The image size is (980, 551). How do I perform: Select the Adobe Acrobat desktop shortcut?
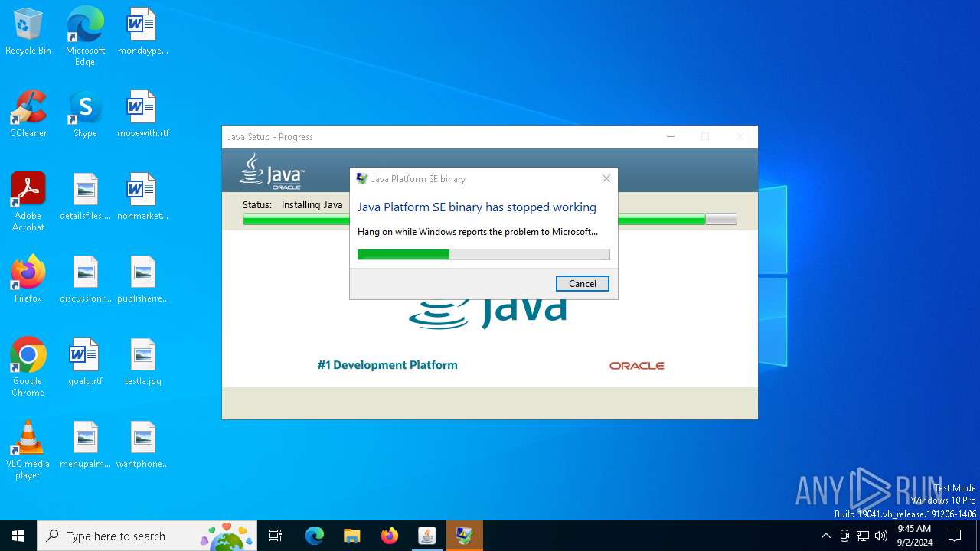click(28, 201)
